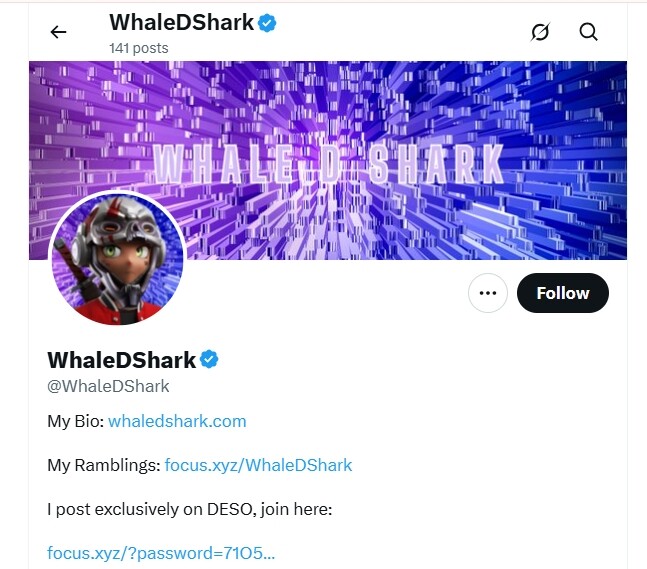Click the 'My Ramblings:' label
Viewport: 647px width, 569px height.
click(103, 465)
